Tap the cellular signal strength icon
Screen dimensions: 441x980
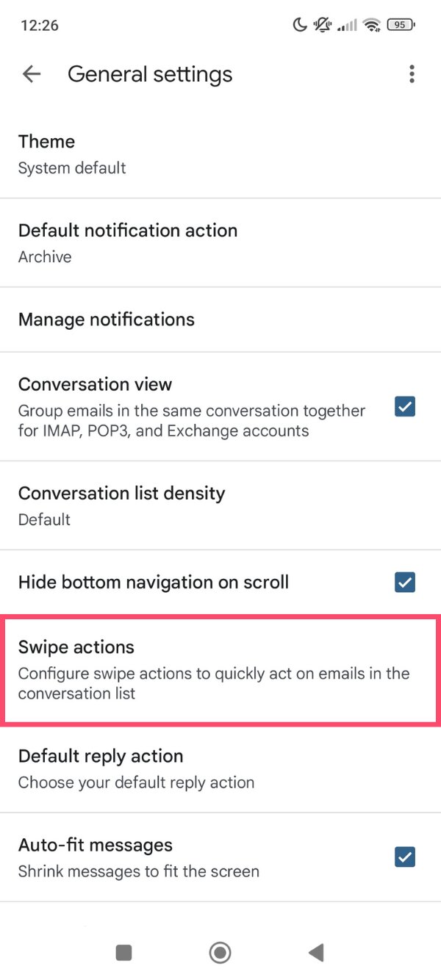345,24
